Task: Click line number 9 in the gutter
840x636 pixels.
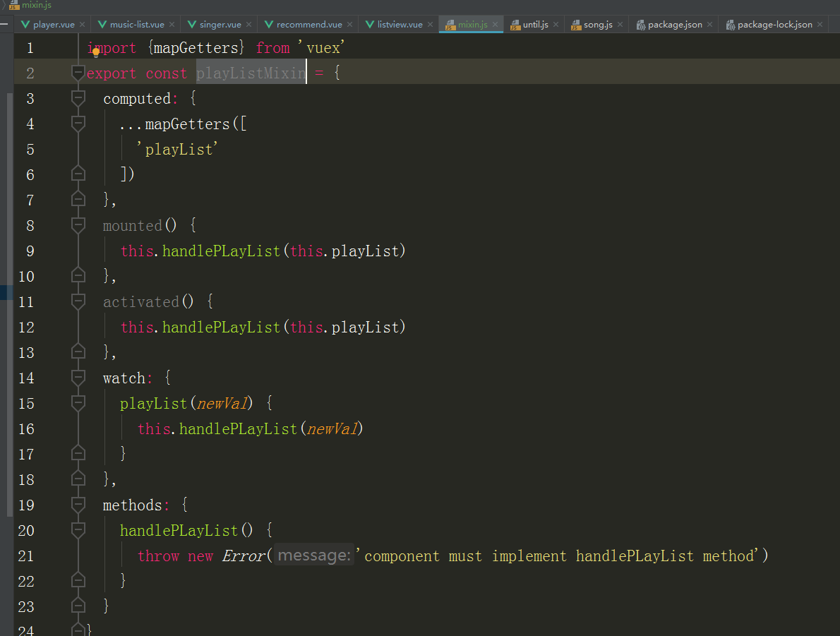Action: 30,251
